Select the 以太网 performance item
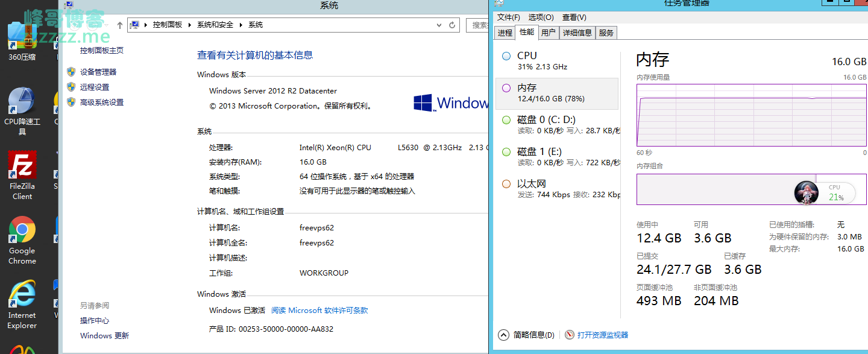 pos(557,189)
